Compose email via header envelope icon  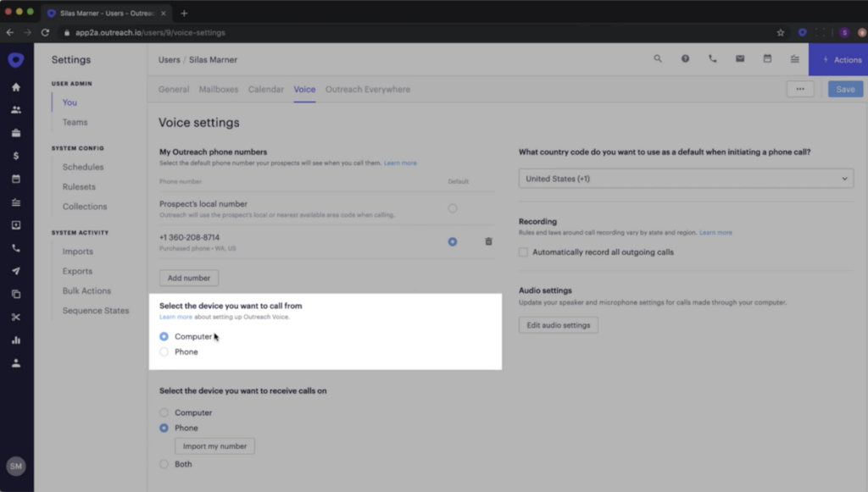740,58
